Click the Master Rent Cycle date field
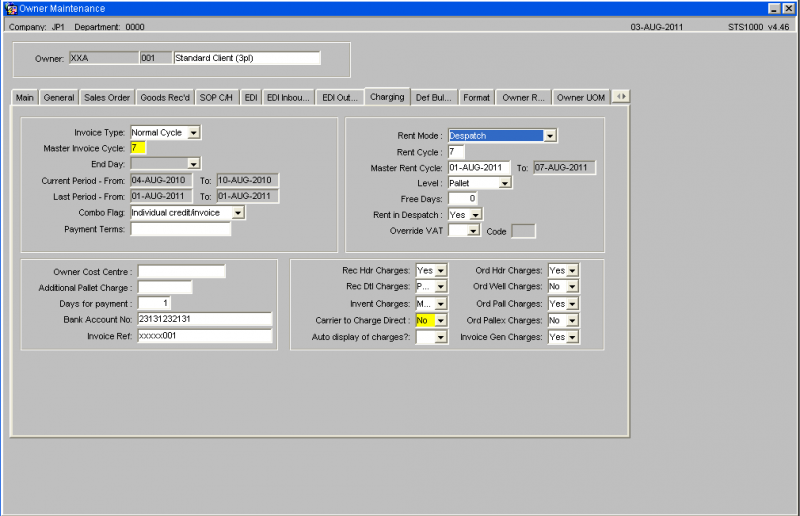Screen dimensions: 800x516 coord(479,167)
